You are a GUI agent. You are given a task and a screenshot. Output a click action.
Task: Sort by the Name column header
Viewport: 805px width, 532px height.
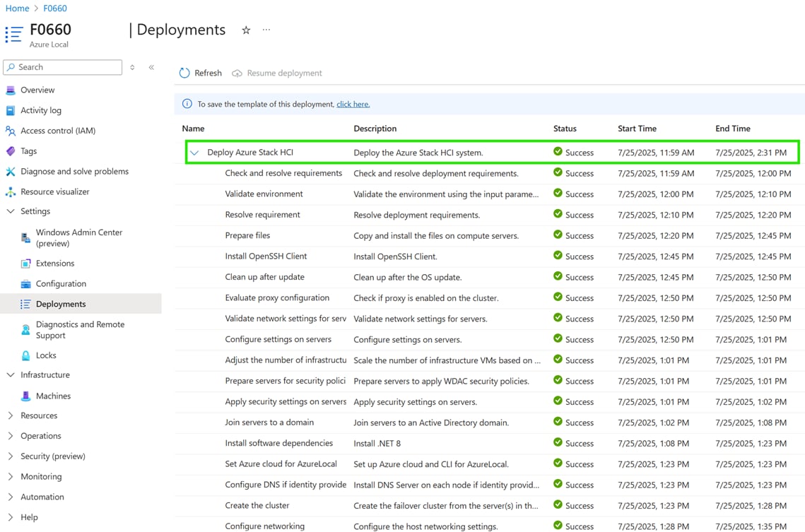point(193,129)
